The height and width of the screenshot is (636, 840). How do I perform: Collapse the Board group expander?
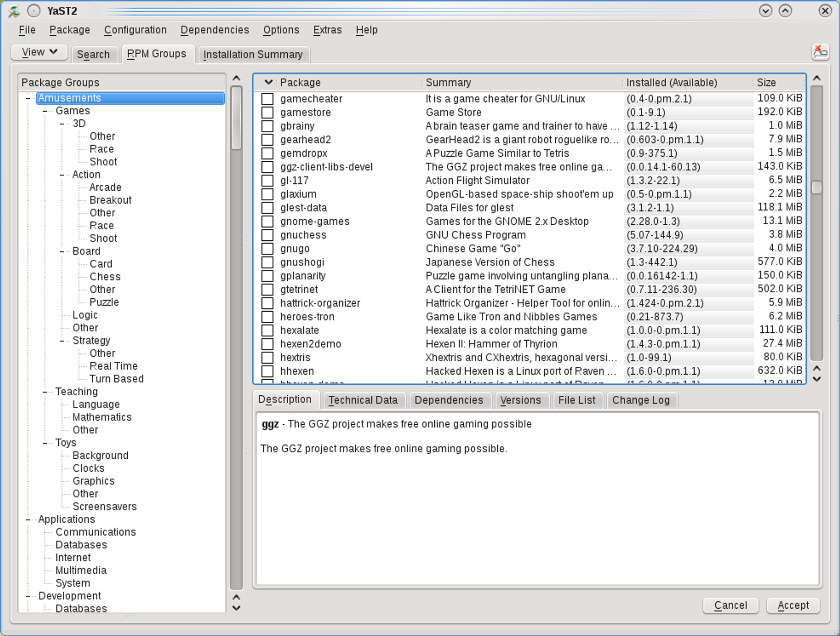[x=62, y=252]
